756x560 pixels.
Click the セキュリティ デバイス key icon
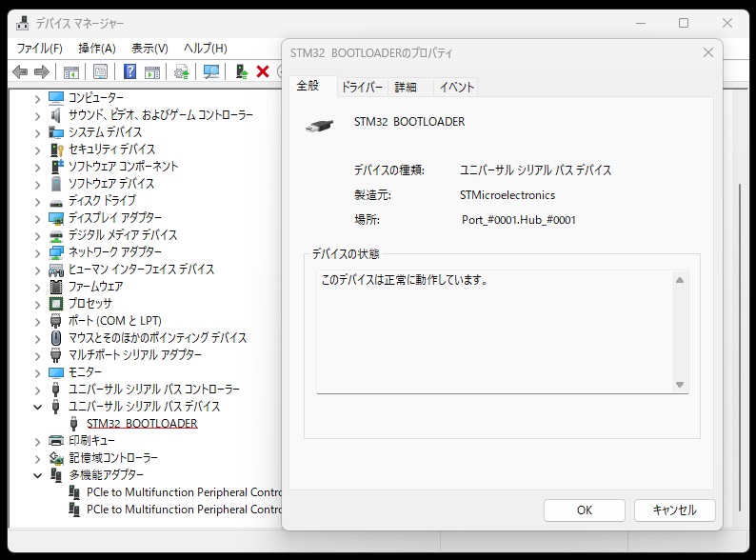(56, 150)
